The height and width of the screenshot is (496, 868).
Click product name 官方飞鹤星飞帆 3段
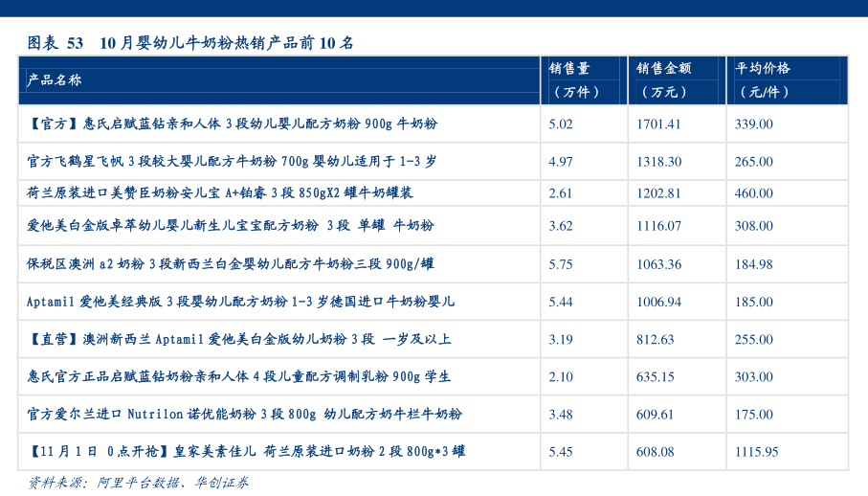(x=232, y=161)
